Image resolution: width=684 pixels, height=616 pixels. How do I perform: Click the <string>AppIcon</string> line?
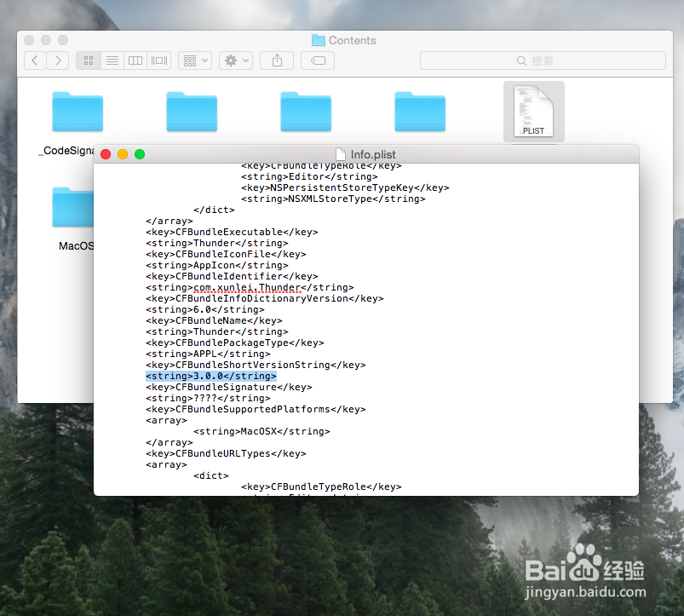(217, 265)
